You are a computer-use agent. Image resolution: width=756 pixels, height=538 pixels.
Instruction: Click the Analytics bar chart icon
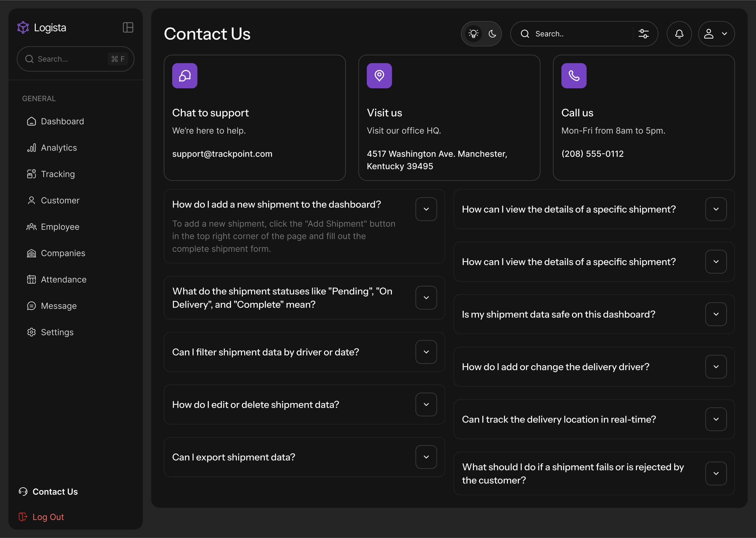(x=32, y=148)
